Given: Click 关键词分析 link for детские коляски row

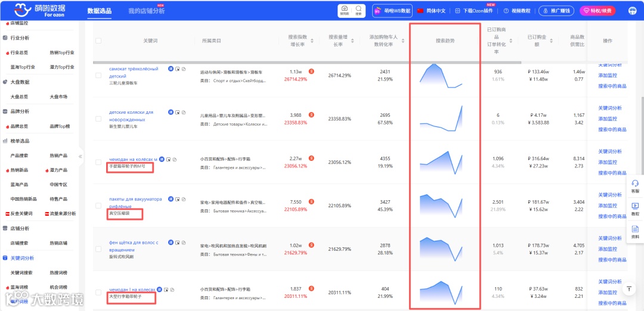Looking at the screenshot, I should 610,108.
